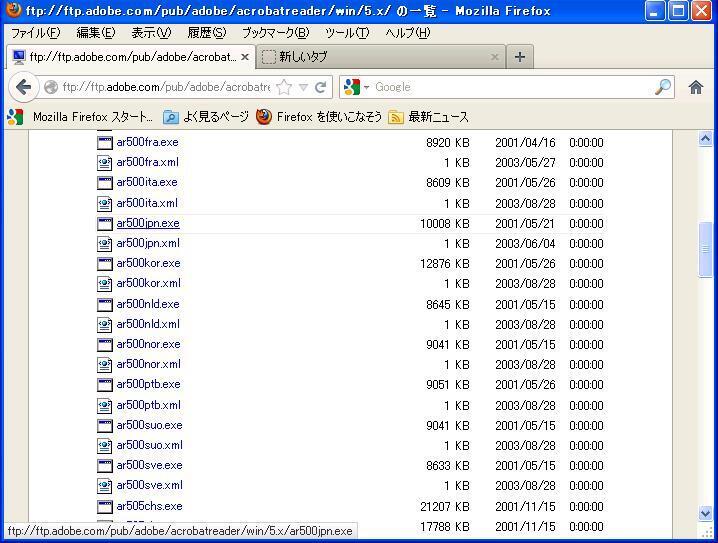Reload the page with the refresh icon

pyautogui.click(x=321, y=87)
